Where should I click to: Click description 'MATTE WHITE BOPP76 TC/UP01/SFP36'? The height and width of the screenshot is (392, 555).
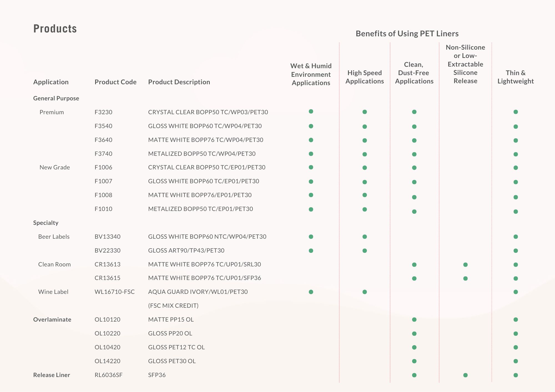coord(205,278)
